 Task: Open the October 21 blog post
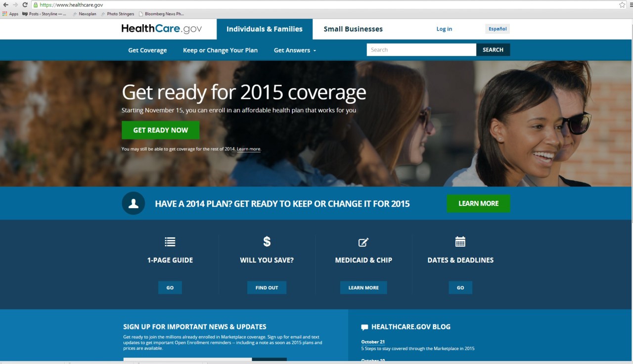coord(373,342)
